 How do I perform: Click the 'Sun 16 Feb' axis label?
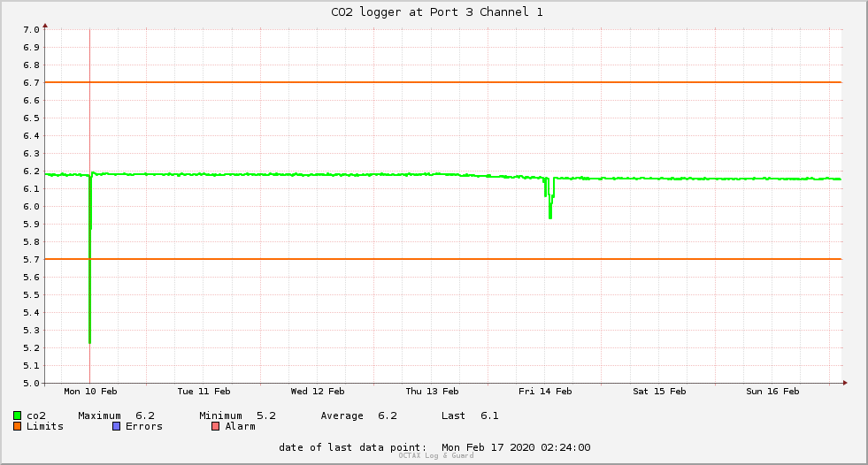coord(772,392)
